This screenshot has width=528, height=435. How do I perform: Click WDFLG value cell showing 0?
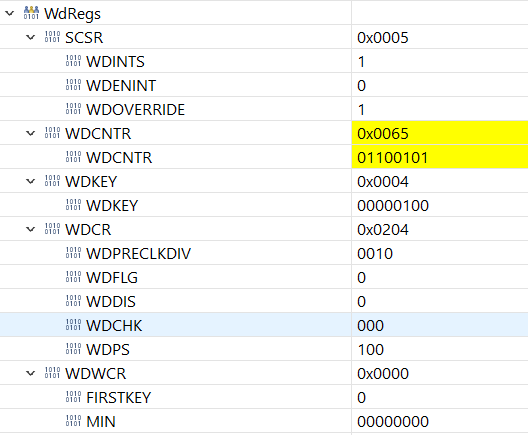pos(440,277)
